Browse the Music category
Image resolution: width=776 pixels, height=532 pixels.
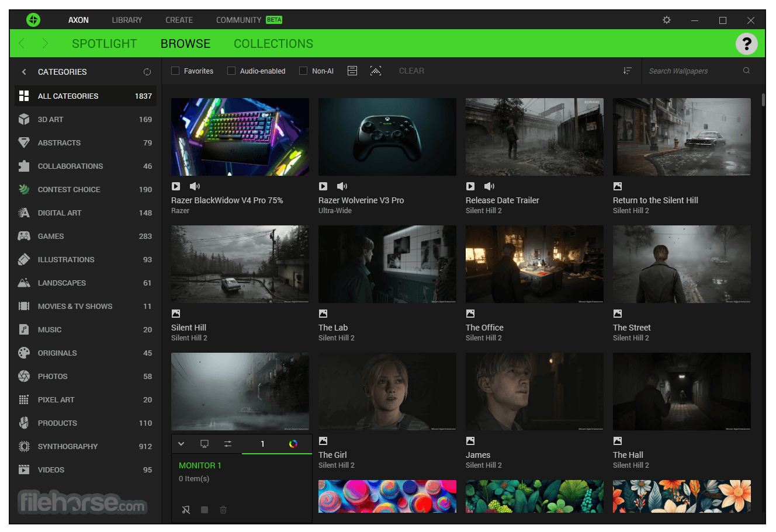pyautogui.click(x=85, y=329)
